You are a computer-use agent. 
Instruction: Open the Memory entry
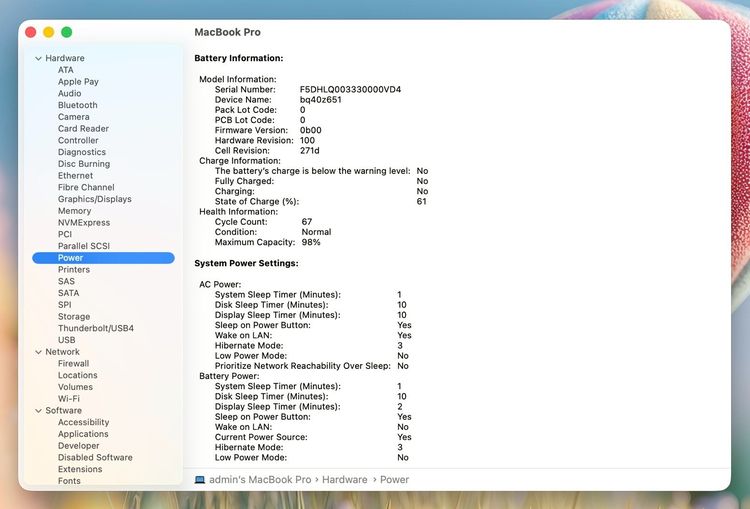pyautogui.click(x=74, y=211)
